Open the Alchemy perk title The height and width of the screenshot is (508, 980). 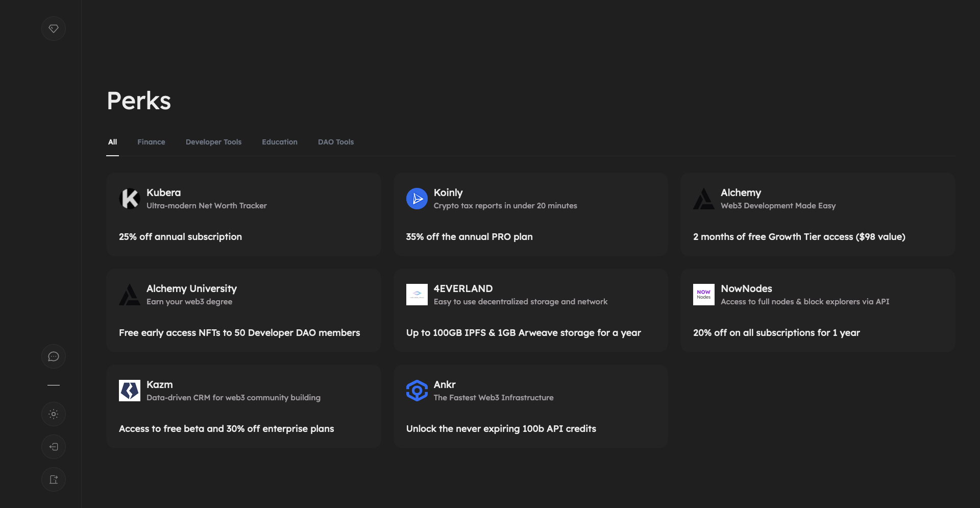[741, 192]
